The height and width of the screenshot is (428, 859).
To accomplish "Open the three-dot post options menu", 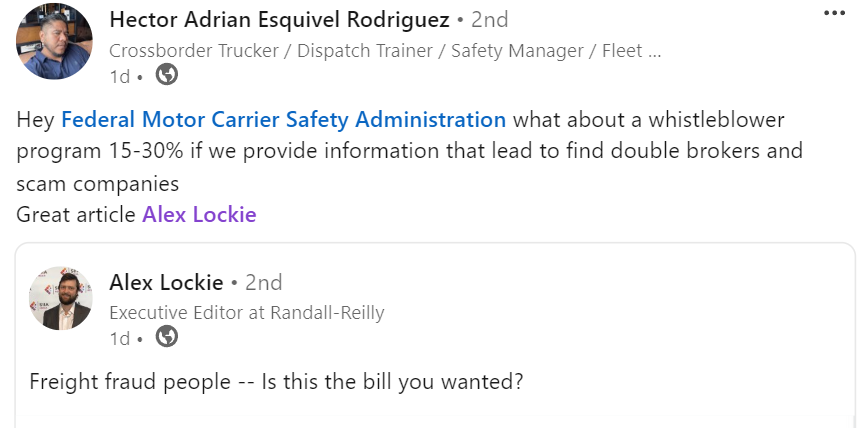I will 834,13.
